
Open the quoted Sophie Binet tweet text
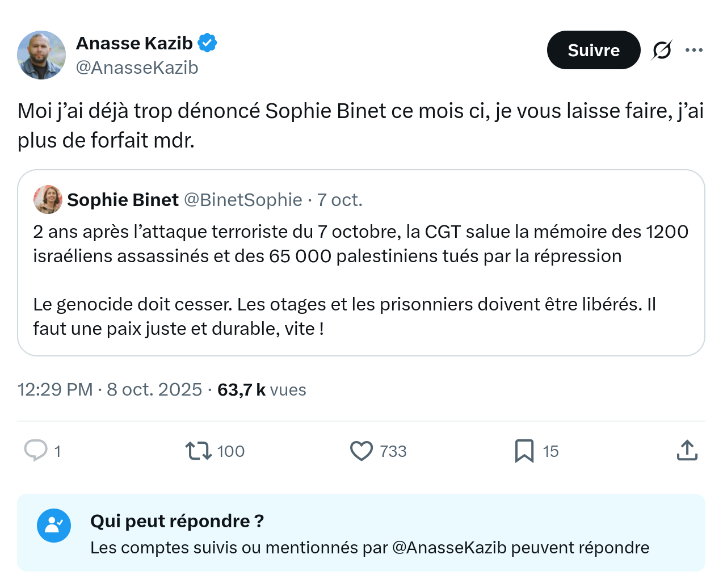click(360, 280)
